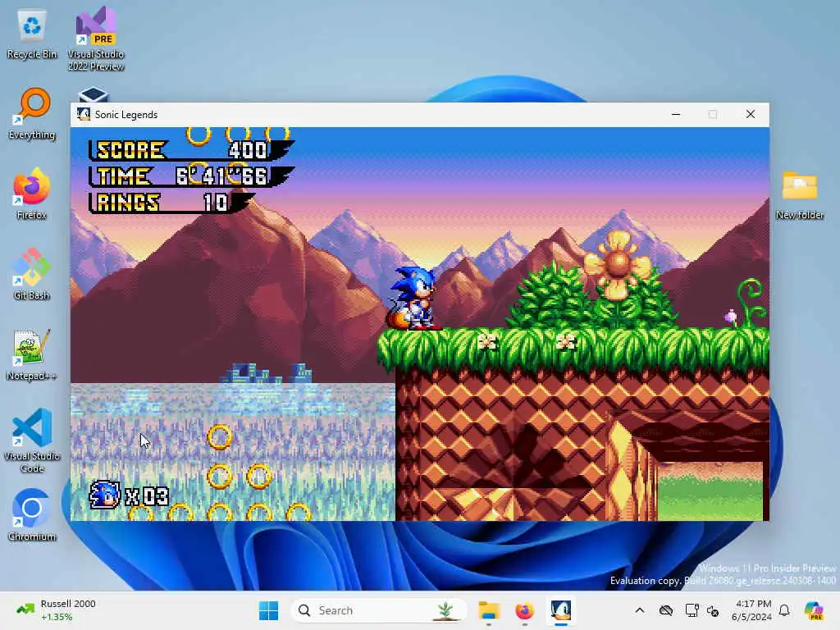Open the Chromium desktop shortcut

tap(32, 515)
